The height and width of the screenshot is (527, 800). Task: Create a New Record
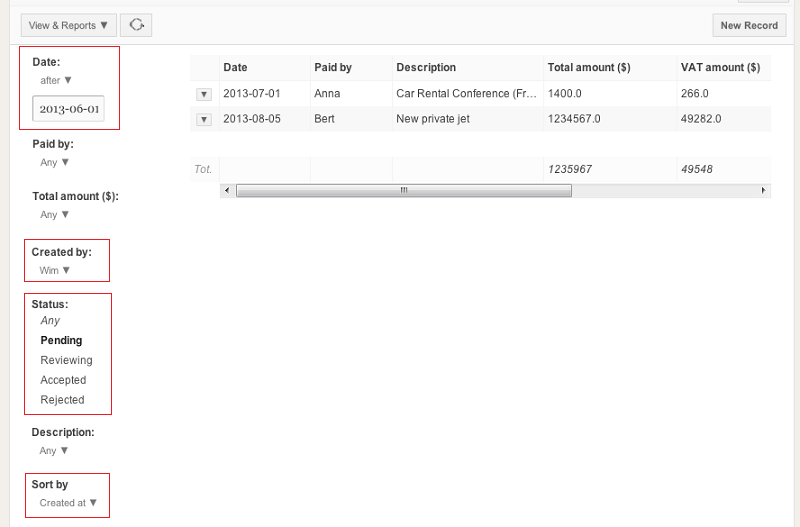[x=749, y=25]
